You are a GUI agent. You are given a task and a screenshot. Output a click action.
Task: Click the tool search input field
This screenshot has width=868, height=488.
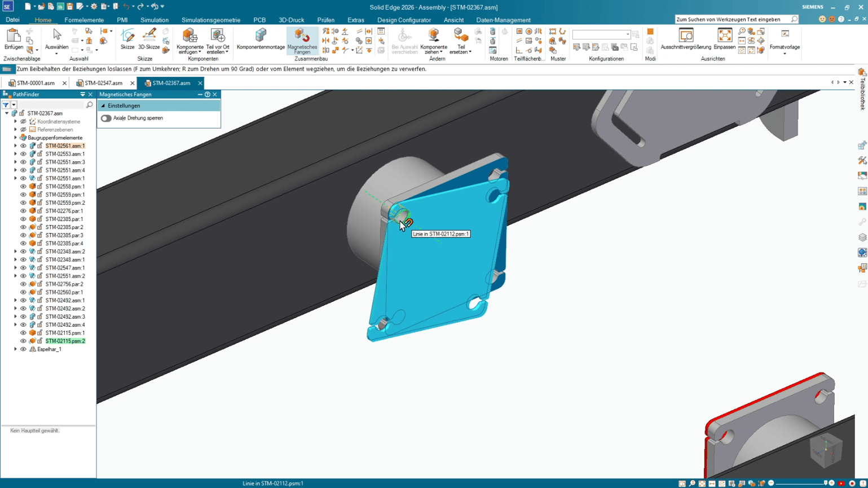pyautogui.click(x=730, y=19)
